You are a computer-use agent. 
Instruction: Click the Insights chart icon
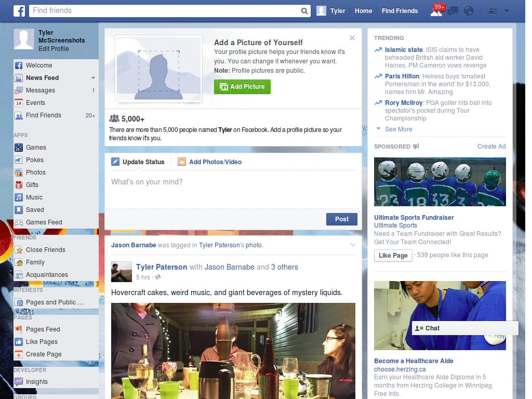pyautogui.click(x=19, y=382)
